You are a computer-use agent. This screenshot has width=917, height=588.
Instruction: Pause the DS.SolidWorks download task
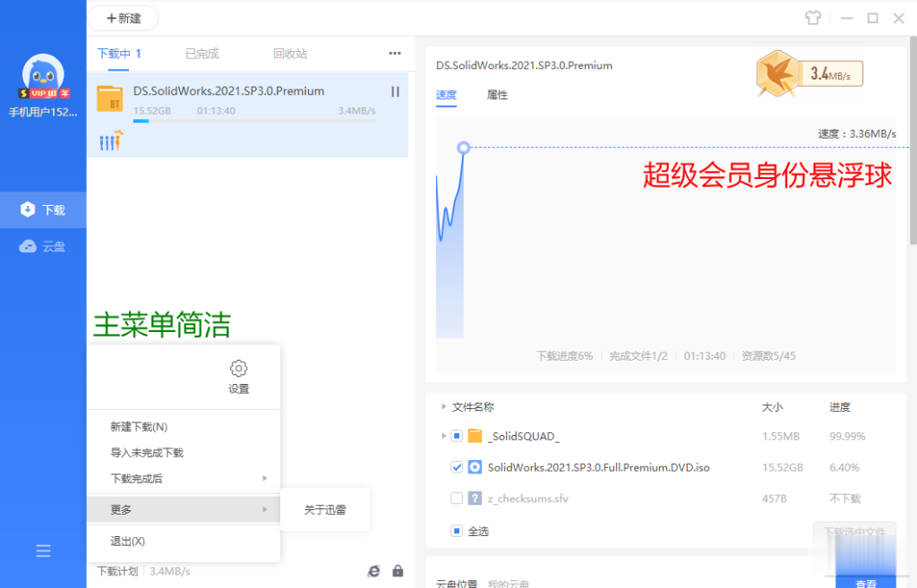[x=395, y=92]
